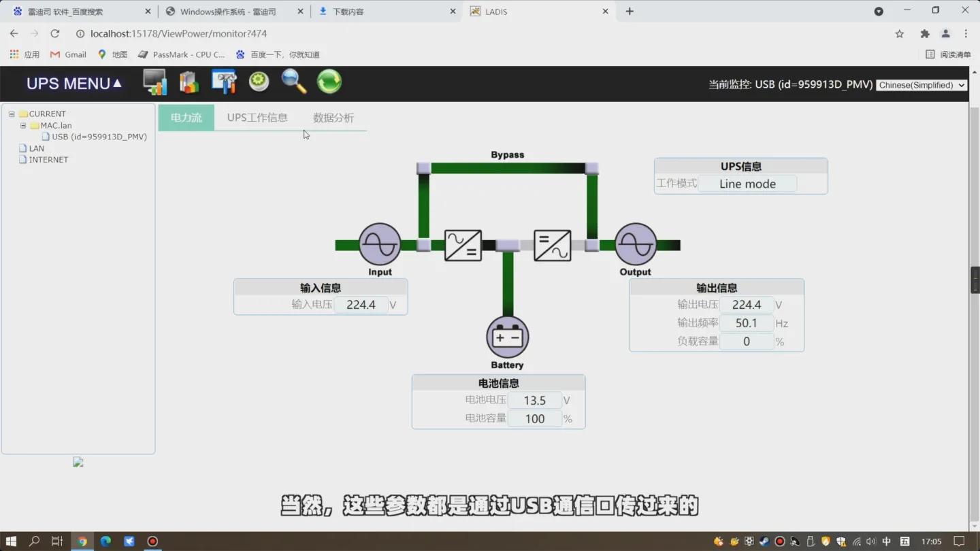Select the USB (id=959913D_PMV) device entry
Screen dimensions: 980x551
click(x=97, y=136)
